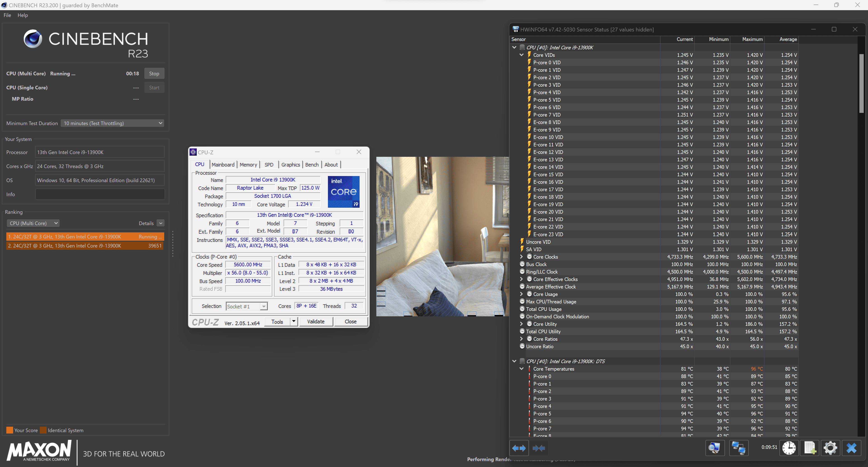
Task: Collapse the Core VIDs tree node
Action: (521, 55)
